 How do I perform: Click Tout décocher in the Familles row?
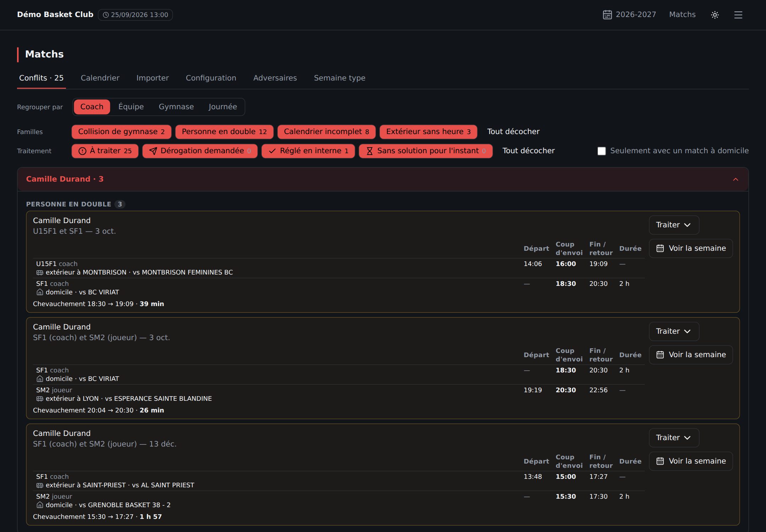tap(513, 132)
